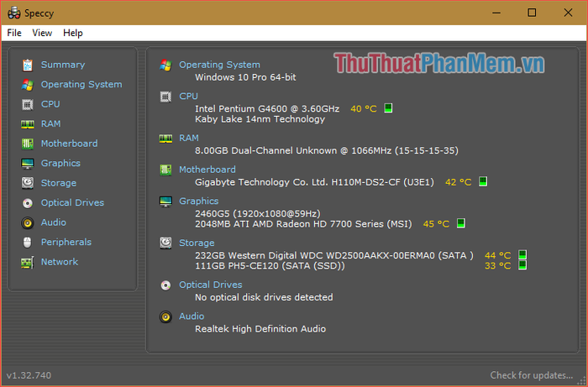Click the Storage hard drive sidebar icon

[28, 183]
